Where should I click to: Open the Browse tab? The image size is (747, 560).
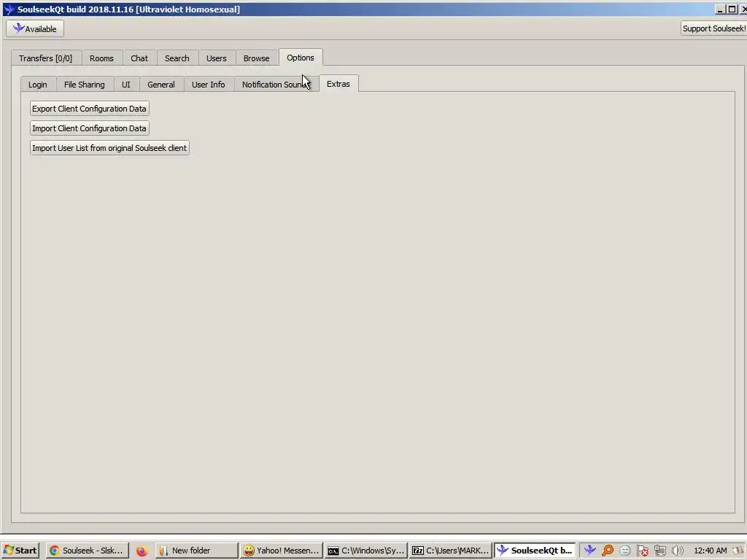point(256,58)
